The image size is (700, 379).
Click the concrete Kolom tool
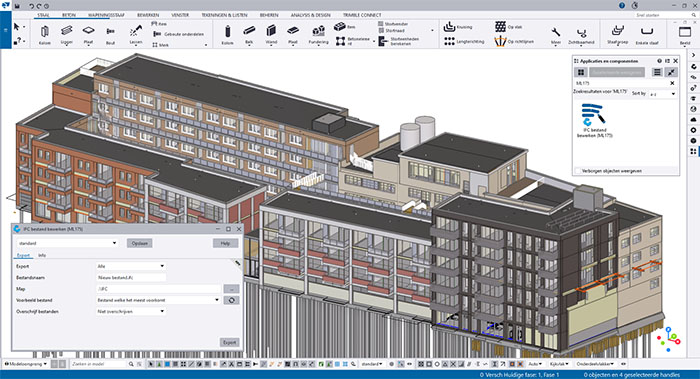coord(228,35)
